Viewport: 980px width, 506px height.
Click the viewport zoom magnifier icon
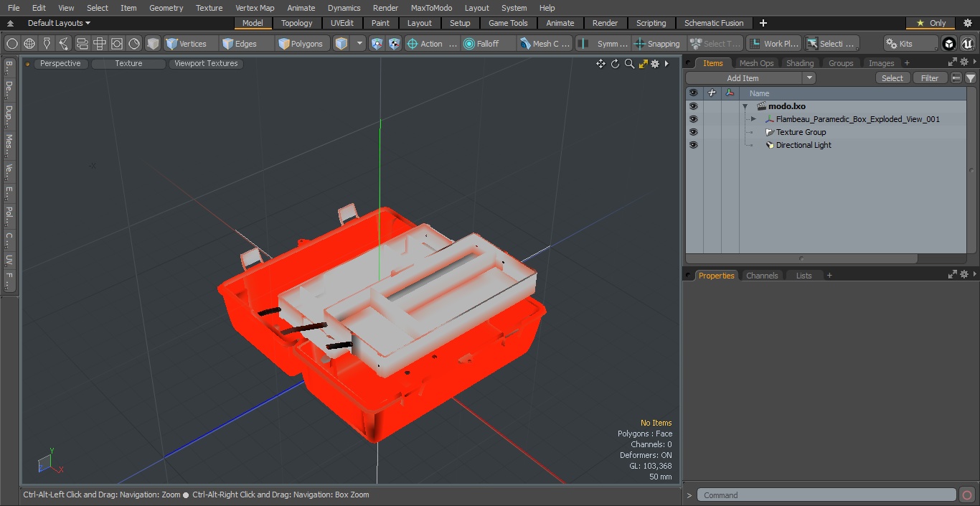click(x=629, y=64)
